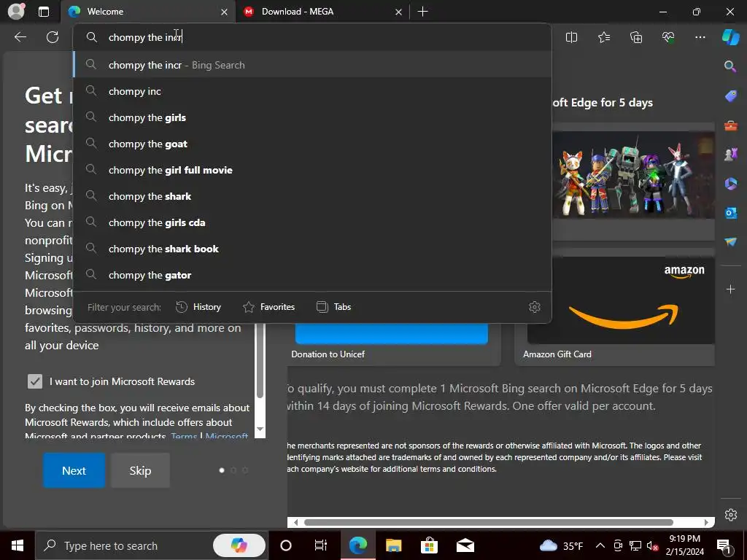Open the notification center icon
The image size is (747, 560).
(724, 545)
